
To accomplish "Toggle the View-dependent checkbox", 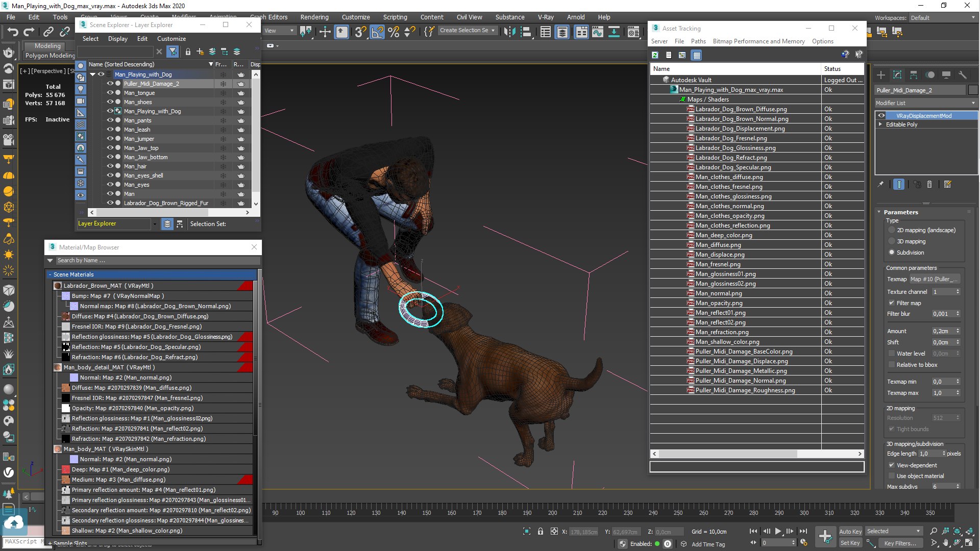I will 892,465.
